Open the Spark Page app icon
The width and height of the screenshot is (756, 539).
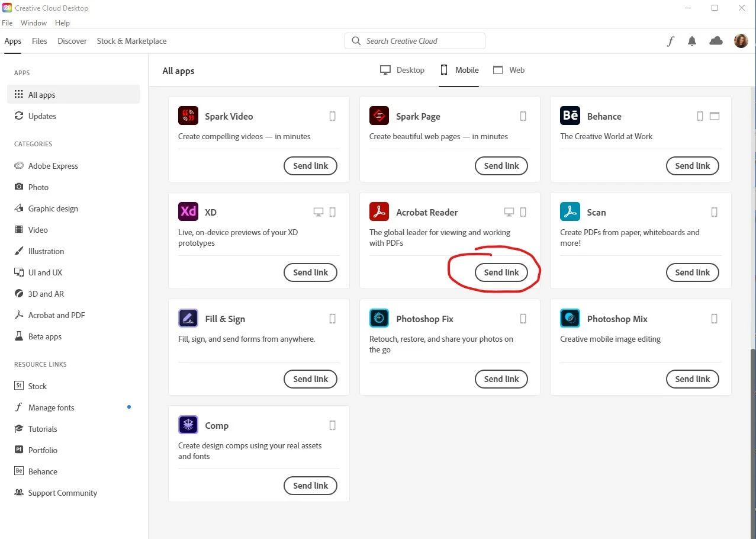(x=379, y=115)
